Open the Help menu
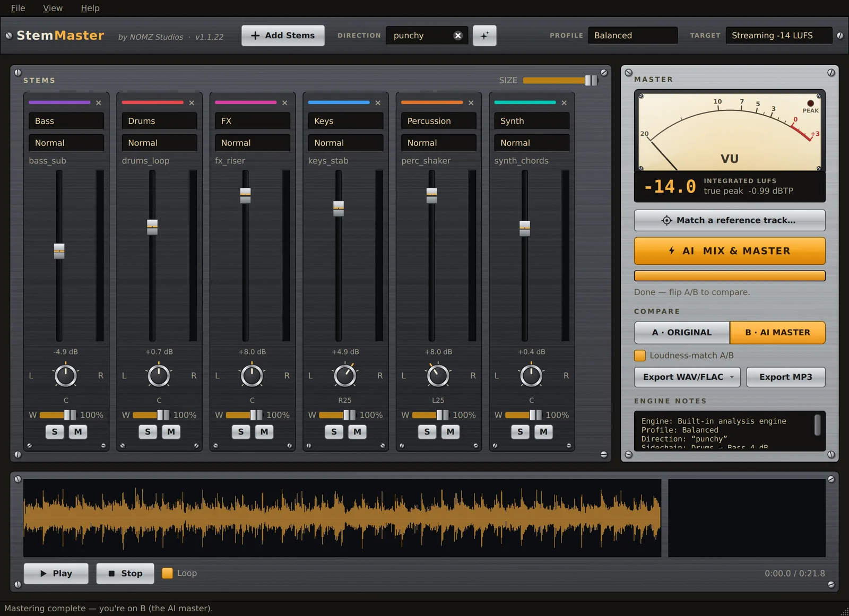849x616 pixels. (90, 8)
